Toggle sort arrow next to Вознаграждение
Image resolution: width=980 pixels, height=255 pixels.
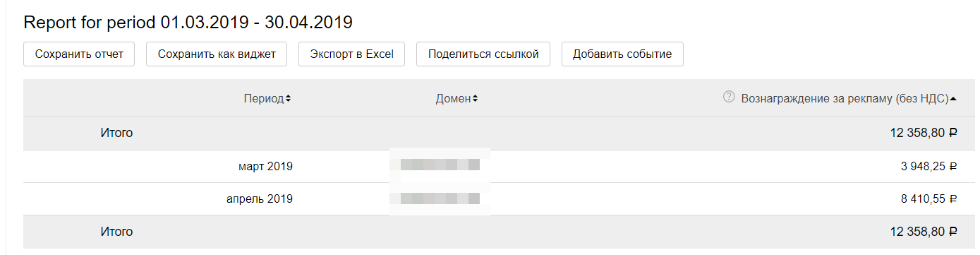tap(954, 99)
